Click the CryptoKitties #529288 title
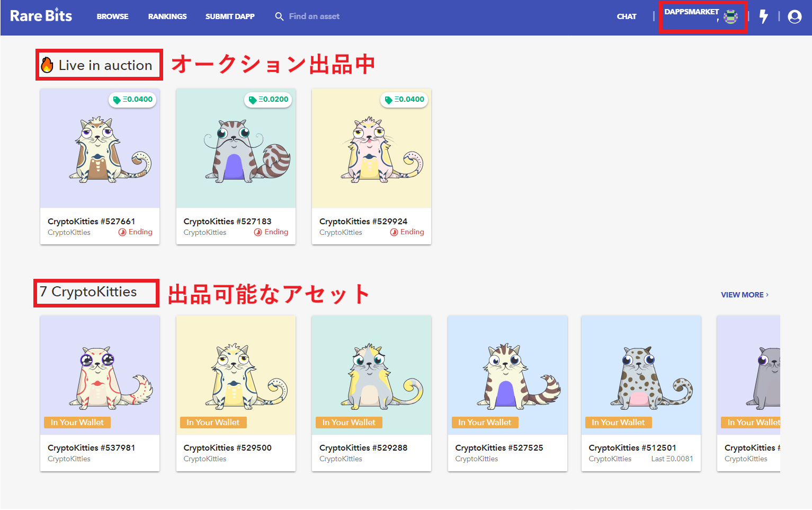The width and height of the screenshot is (812, 510). 363,448
